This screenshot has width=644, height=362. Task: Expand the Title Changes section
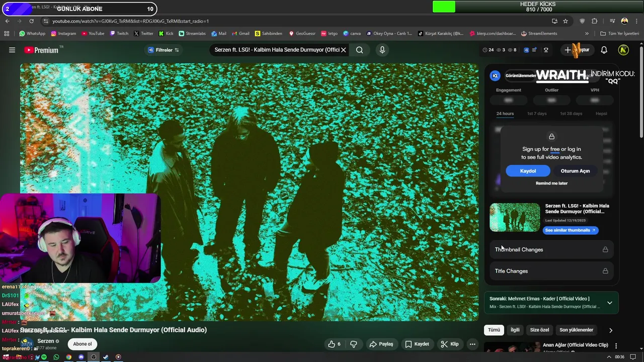(x=551, y=271)
